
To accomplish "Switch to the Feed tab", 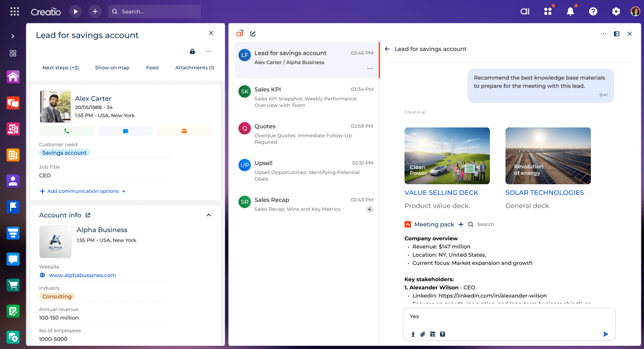I will (152, 68).
